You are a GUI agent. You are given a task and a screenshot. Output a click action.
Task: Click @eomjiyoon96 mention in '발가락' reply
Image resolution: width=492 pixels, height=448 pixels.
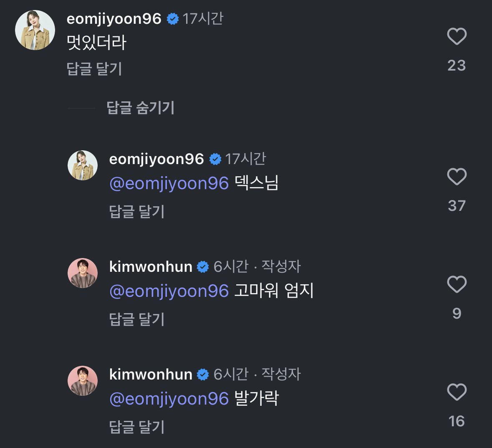169,399
